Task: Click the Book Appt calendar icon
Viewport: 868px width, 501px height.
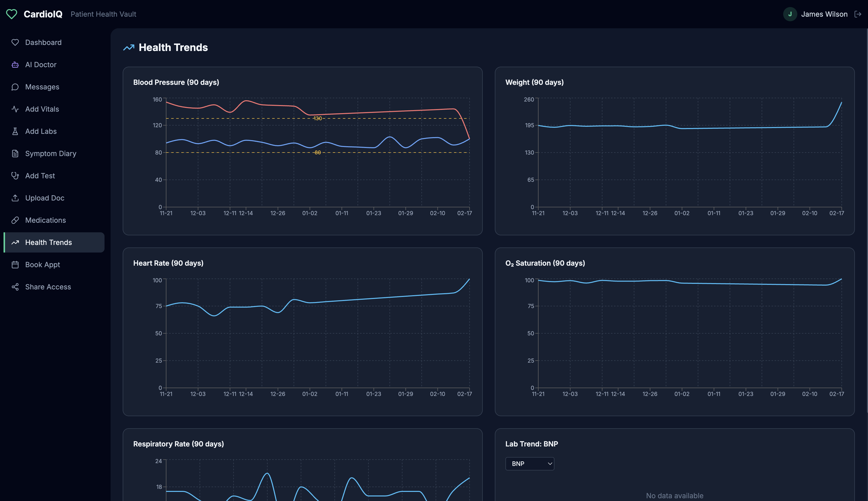Action: click(x=15, y=265)
